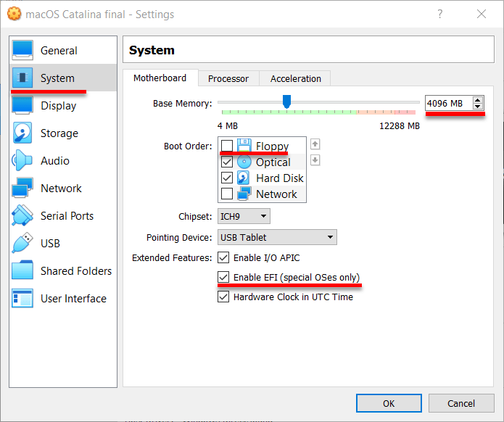
Task: Click the 4096 MB memory input field
Action: [449, 103]
